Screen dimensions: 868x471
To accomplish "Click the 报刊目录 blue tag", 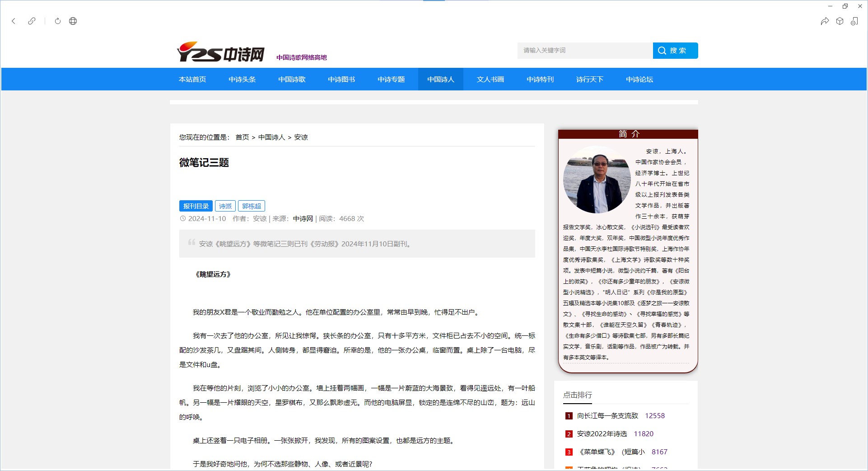I will (x=196, y=206).
